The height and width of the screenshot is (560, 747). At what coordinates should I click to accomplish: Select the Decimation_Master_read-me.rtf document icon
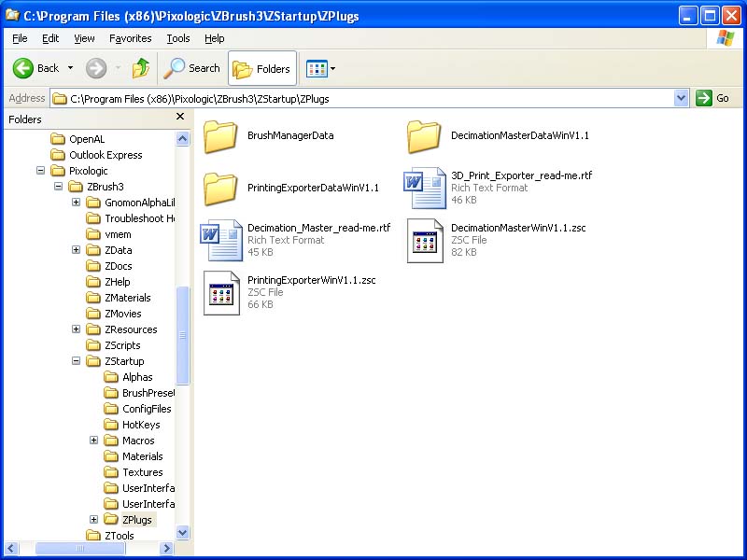click(x=220, y=240)
